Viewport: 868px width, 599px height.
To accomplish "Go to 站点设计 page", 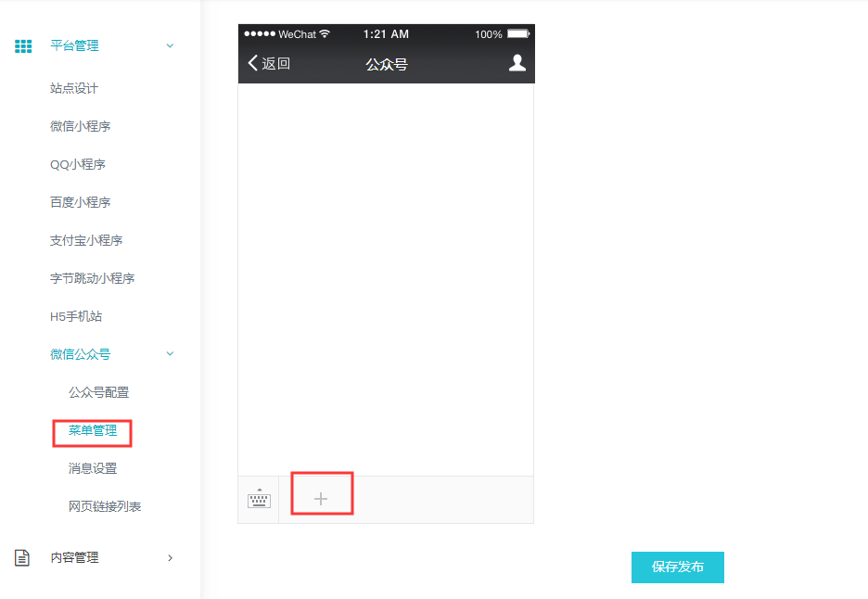I will click(x=73, y=89).
